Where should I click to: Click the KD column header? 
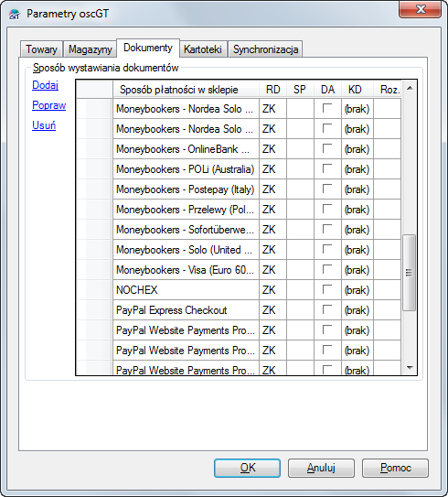[357, 90]
